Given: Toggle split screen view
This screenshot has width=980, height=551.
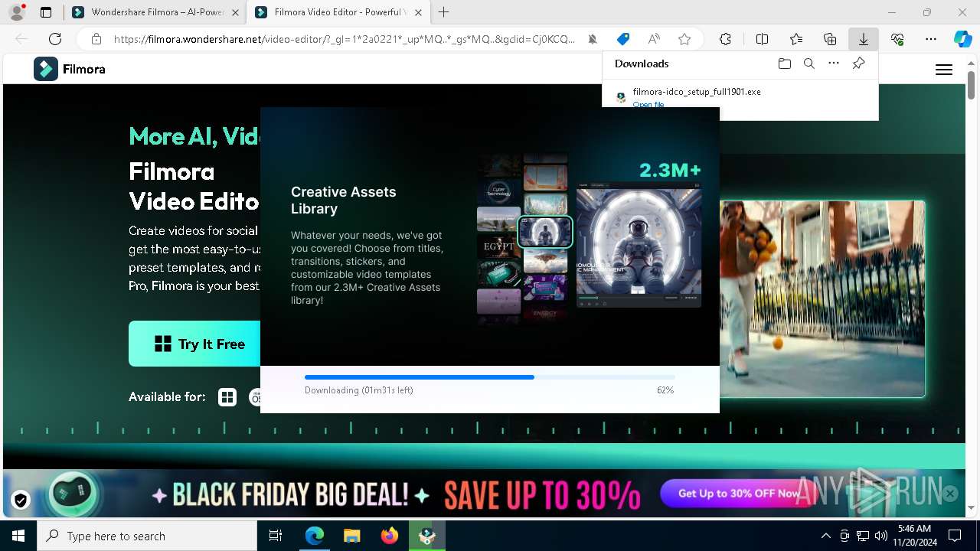Looking at the screenshot, I should 763,39.
